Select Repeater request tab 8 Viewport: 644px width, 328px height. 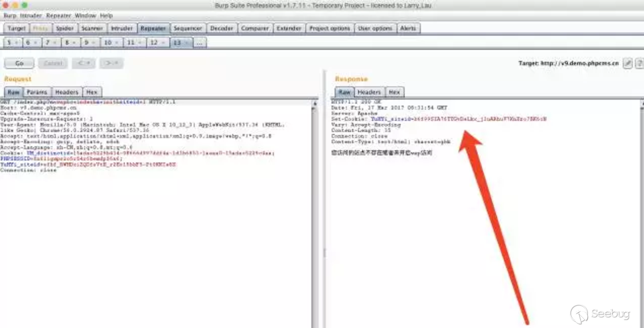[70, 43]
